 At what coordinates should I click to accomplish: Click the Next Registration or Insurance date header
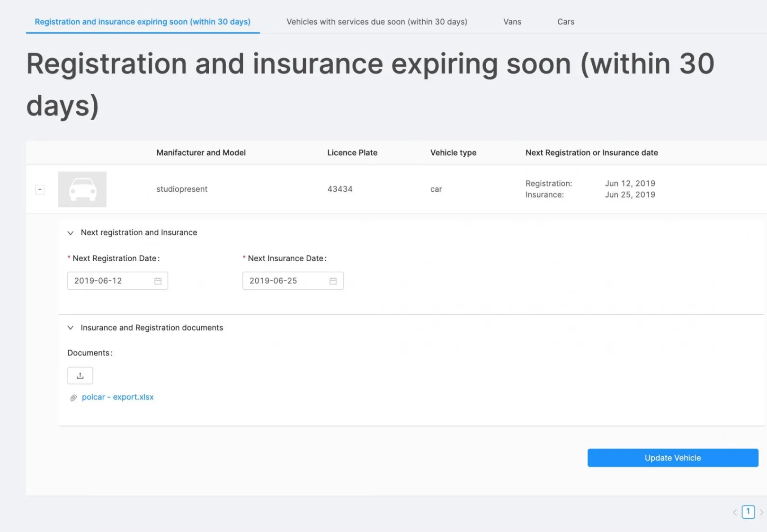591,152
